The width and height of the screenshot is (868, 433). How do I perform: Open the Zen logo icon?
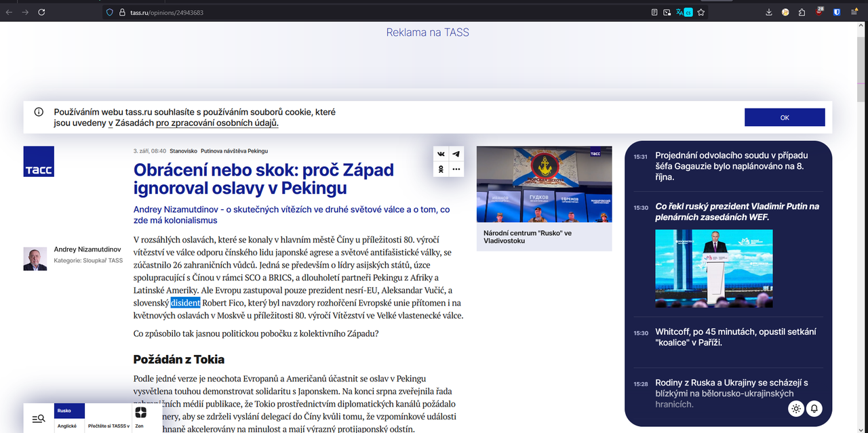tap(140, 412)
